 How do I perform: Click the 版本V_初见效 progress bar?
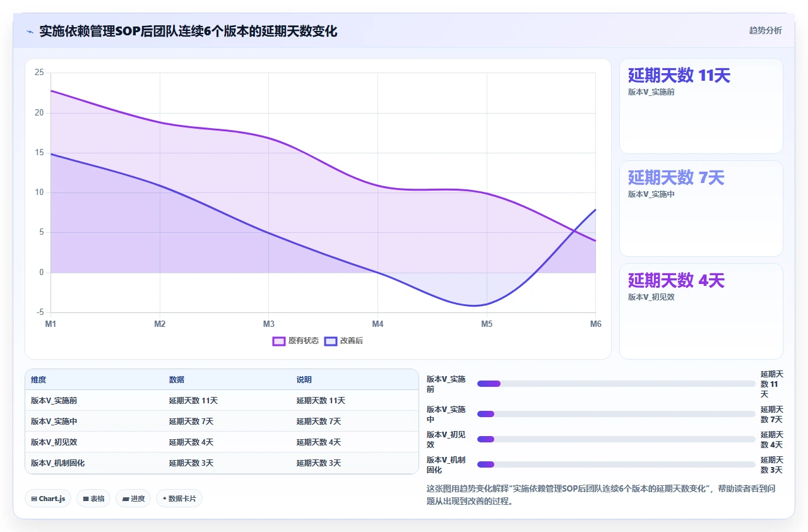point(616,439)
